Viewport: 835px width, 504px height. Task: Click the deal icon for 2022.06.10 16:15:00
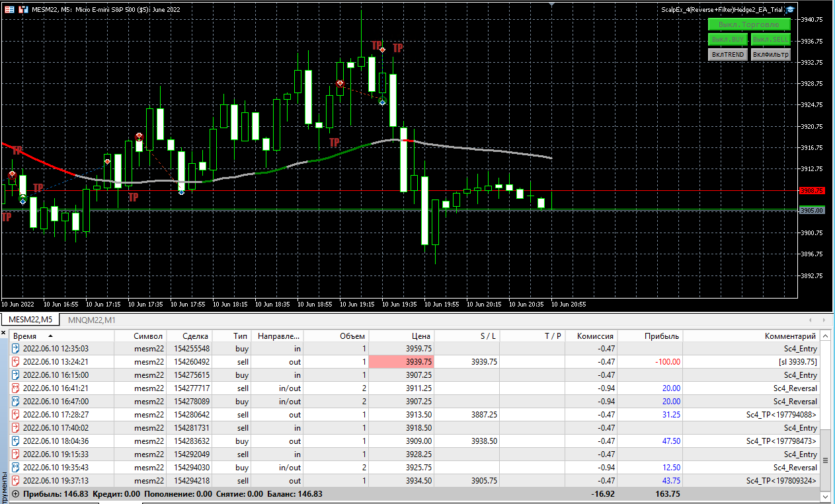click(16, 375)
